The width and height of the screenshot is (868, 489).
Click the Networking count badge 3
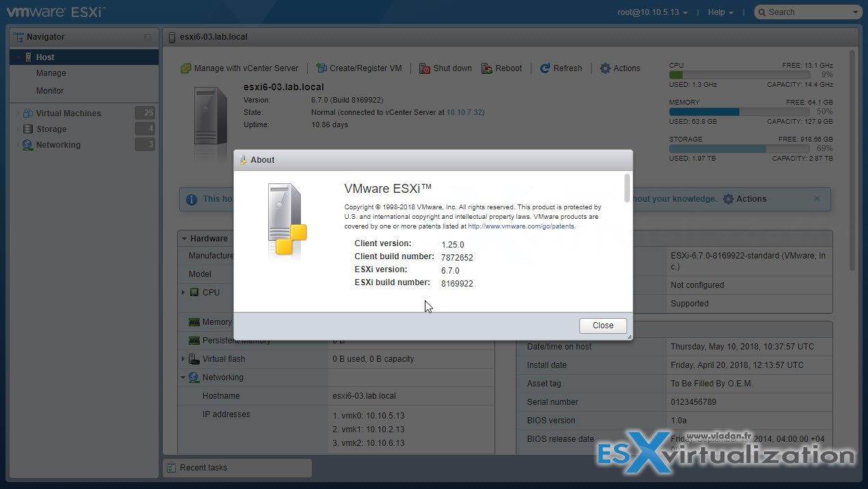[145, 145]
